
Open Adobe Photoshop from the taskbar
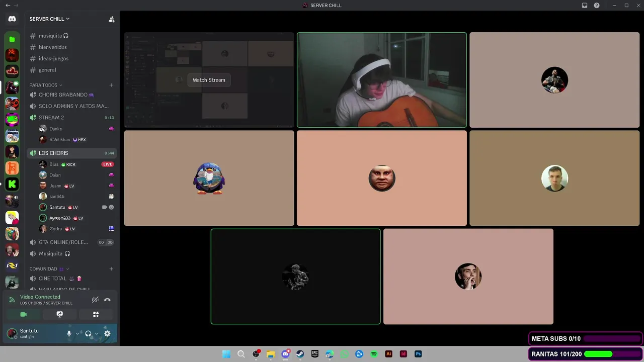click(418, 354)
